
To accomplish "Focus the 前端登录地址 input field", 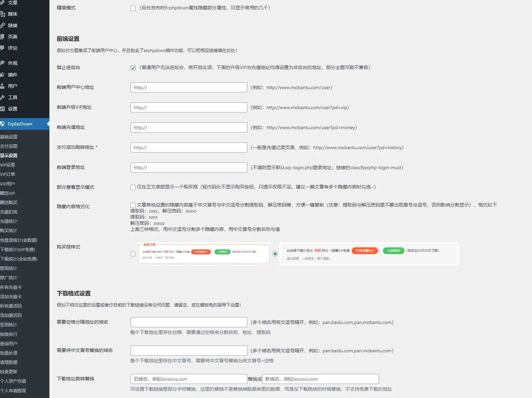I will [x=189, y=167].
